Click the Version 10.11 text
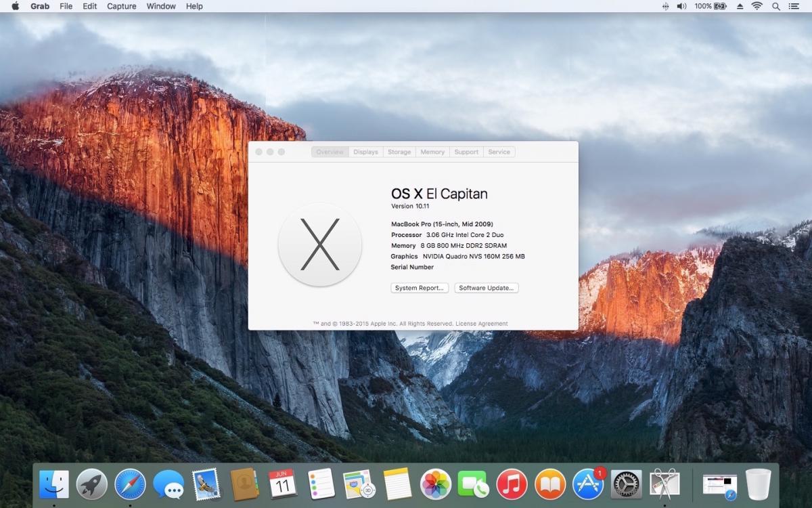 click(x=410, y=206)
